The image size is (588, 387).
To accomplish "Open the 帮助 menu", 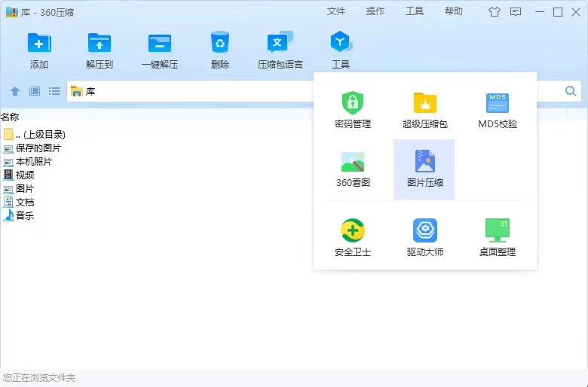I will pos(454,11).
